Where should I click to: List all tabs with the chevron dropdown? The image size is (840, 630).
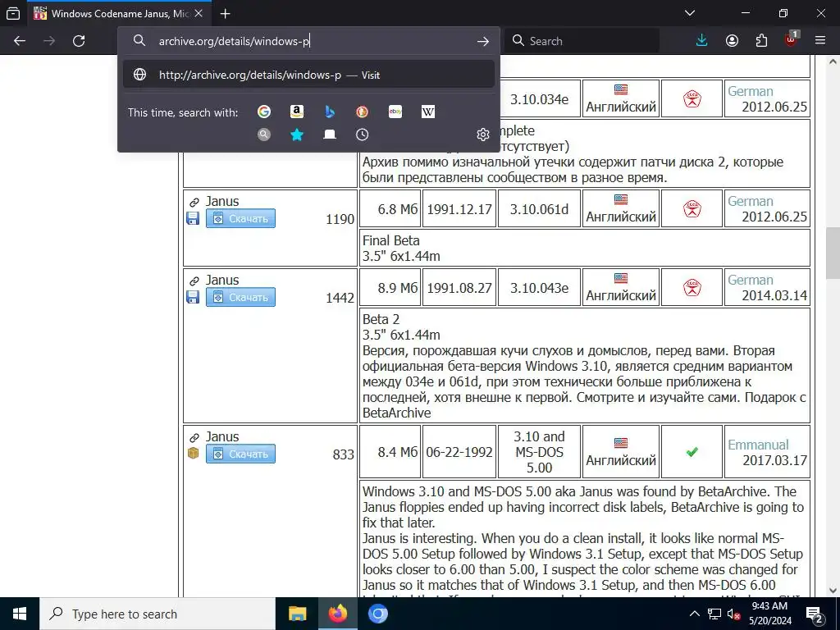point(690,13)
